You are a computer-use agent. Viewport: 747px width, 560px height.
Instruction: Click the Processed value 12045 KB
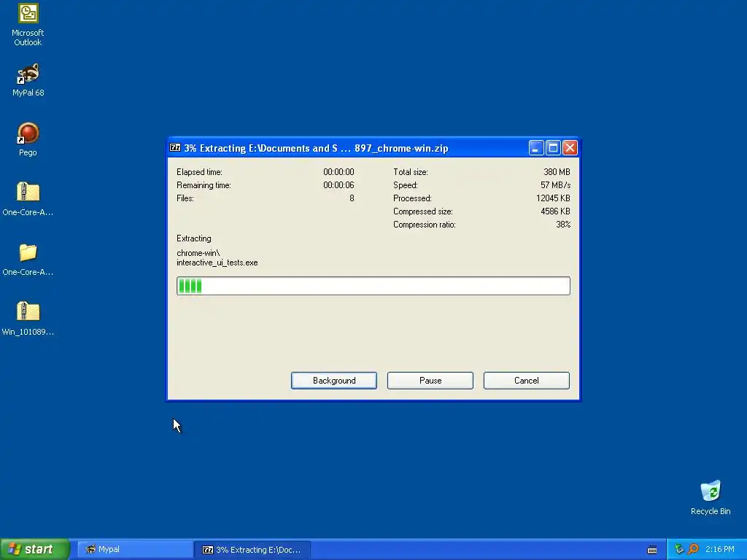[x=553, y=198]
